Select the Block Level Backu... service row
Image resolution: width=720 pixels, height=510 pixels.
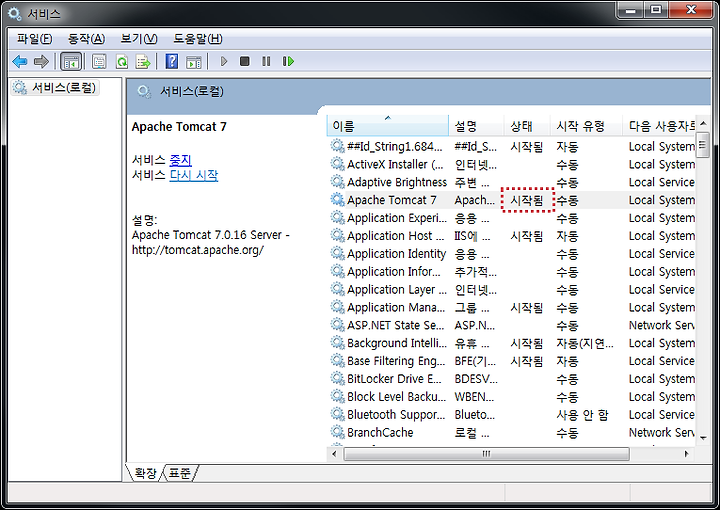[x=512, y=397]
